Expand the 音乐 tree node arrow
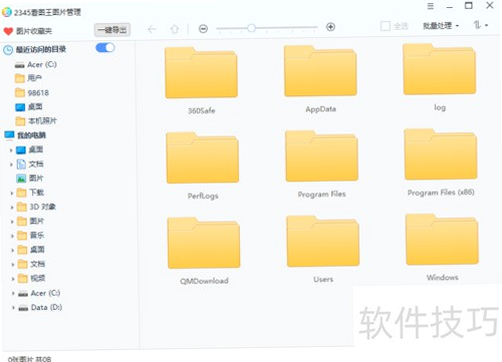 (x=12, y=236)
